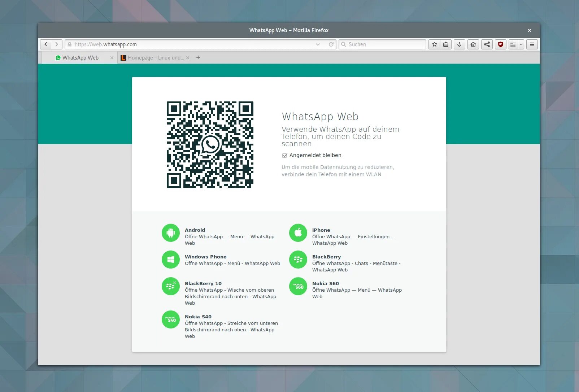Show bookmarks list icon
This screenshot has height=392, width=579.
point(446,44)
